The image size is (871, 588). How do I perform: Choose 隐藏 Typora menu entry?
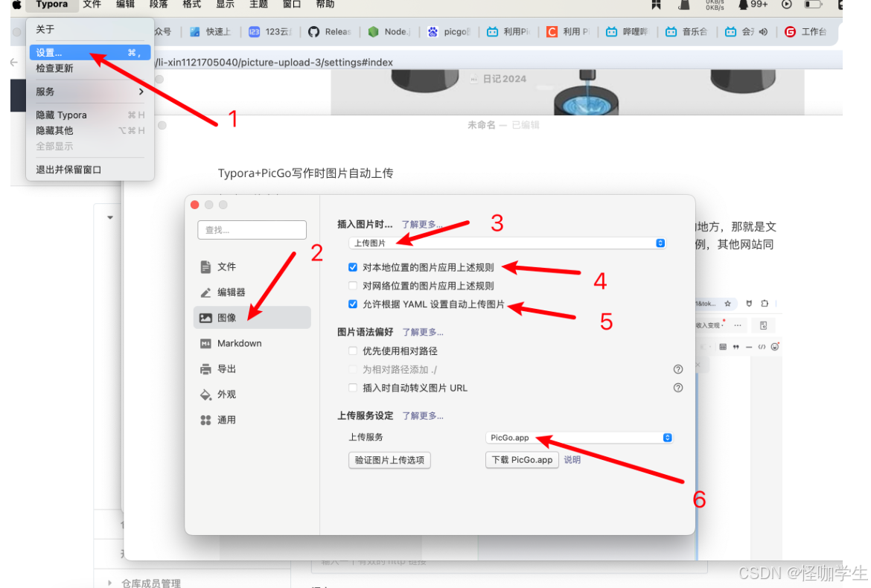click(90, 115)
